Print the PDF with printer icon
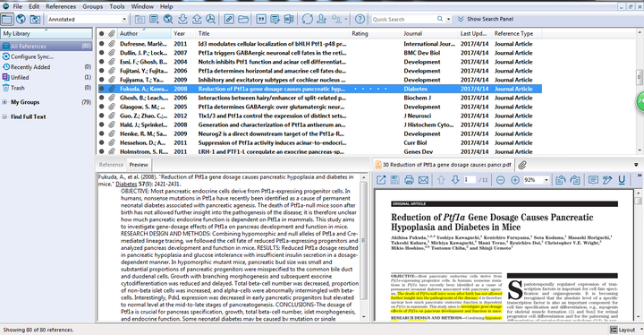 409,180
